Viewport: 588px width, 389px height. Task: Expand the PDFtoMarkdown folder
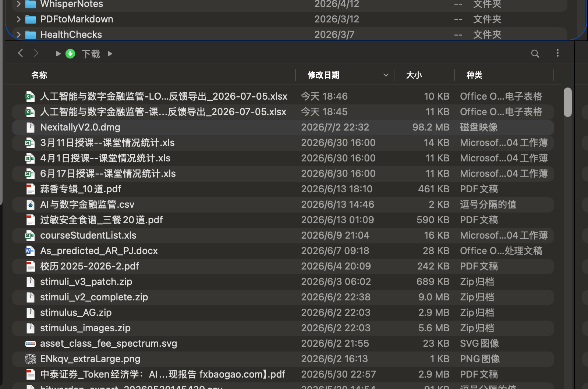[18, 19]
